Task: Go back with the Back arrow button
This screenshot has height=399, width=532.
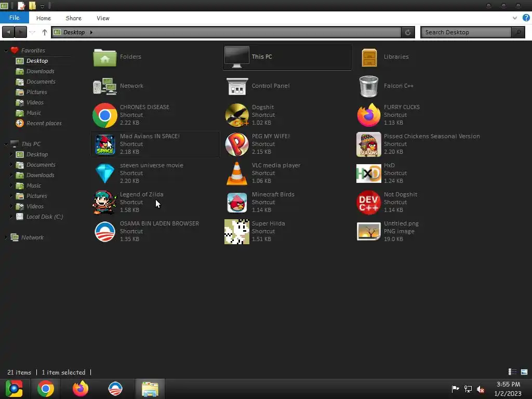Action: click(x=8, y=32)
